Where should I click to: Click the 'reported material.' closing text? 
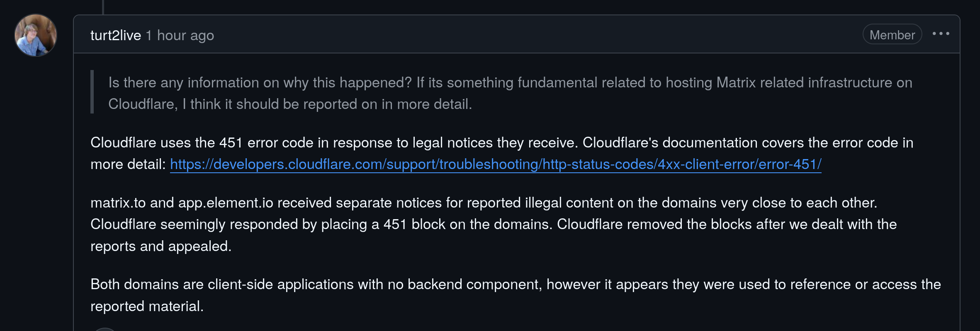coord(147,307)
